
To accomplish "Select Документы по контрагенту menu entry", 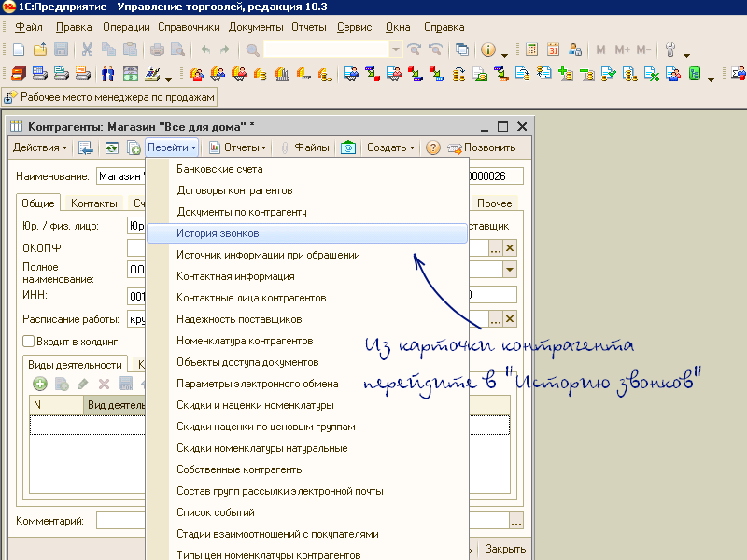I will pyautogui.click(x=307, y=212).
